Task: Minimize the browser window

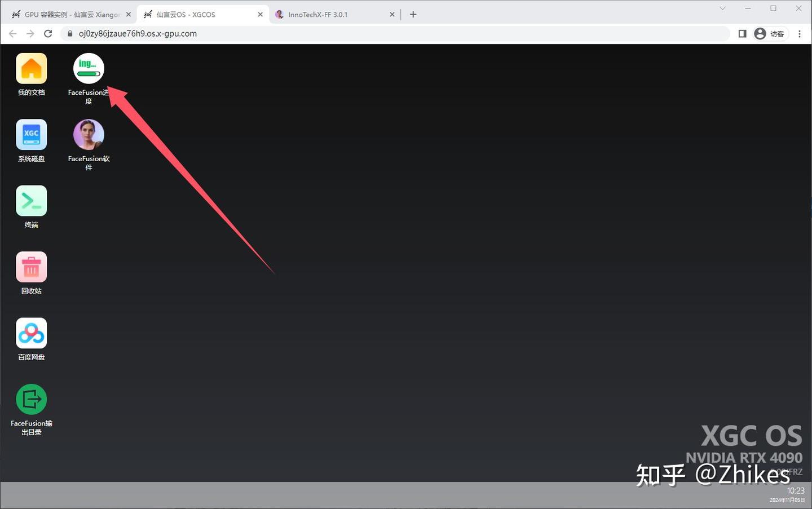Action: click(x=748, y=8)
